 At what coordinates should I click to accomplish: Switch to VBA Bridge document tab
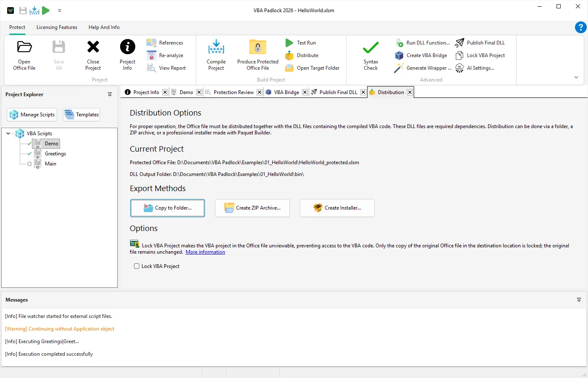286,92
